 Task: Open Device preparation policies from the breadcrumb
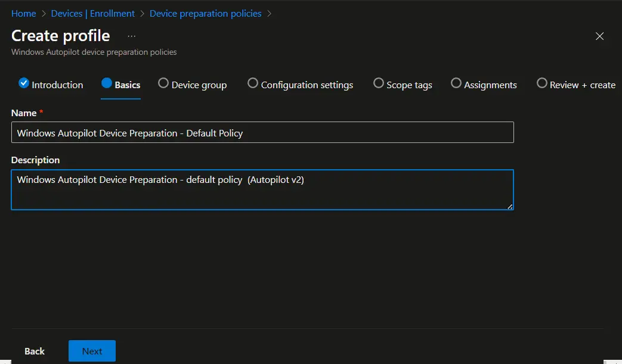click(205, 13)
